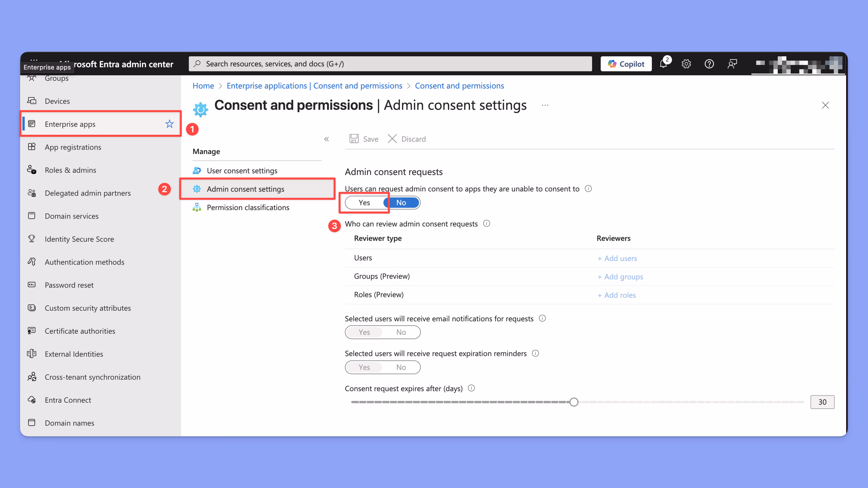The height and width of the screenshot is (488, 868).
Task: Collapse the Manage panel with the chevron
Action: pyautogui.click(x=326, y=139)
